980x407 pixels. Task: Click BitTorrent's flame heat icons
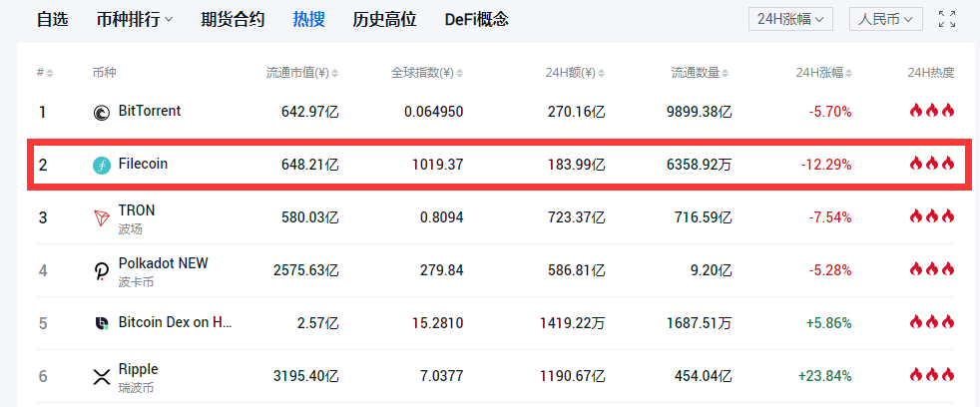932,112
